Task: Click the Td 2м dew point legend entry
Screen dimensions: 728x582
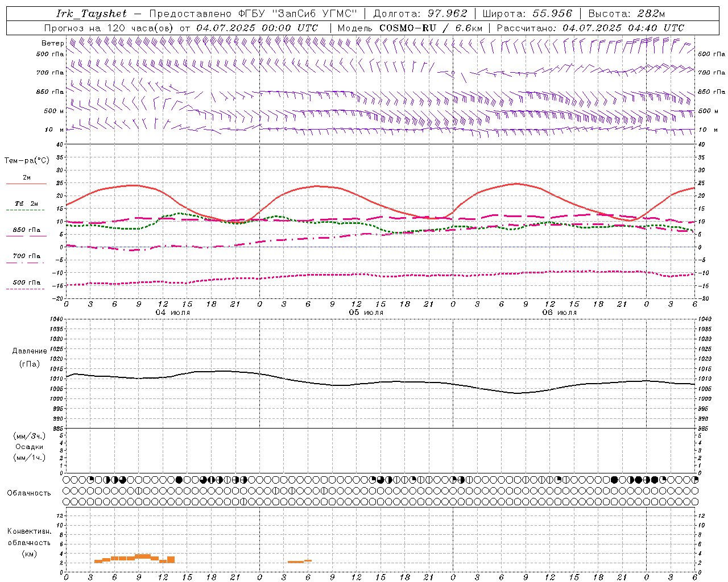Action: (x=27, y=203)
